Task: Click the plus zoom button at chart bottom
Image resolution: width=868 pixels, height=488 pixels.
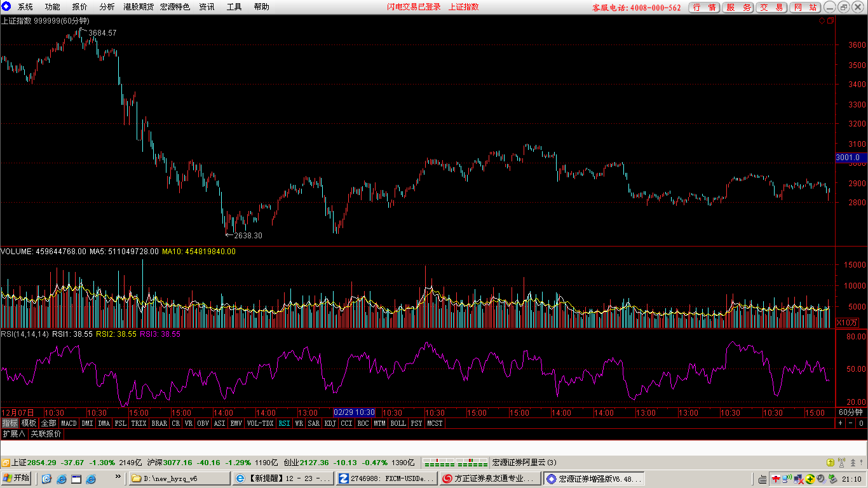Action: tap(840, 423)
